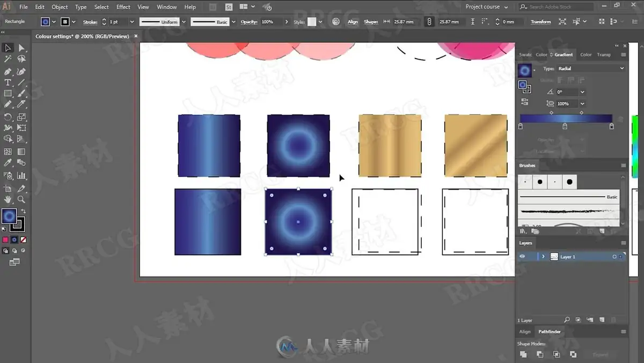Expand Layer 1 in the Layers panel
The width and height of the screenshot is (644, 363).
(x=543, y=257)
